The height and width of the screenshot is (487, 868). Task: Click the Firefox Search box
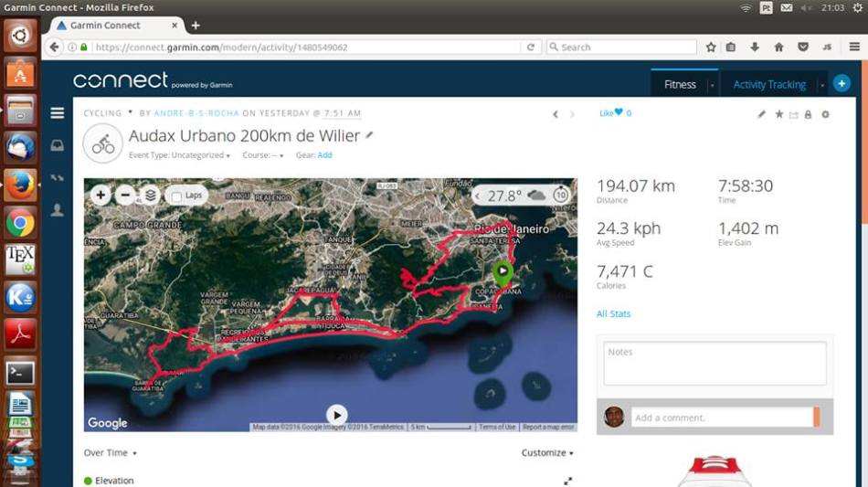tap(621, 47)
